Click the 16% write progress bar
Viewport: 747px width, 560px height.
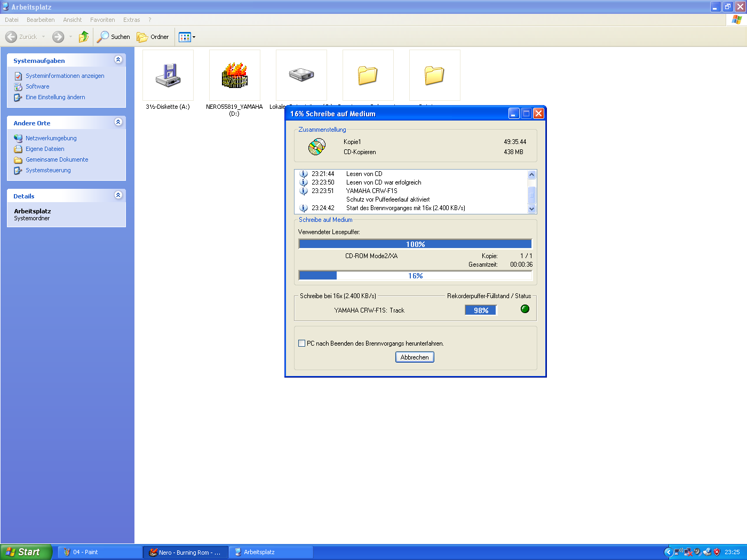pyautogui.click(x=416, y=276)
